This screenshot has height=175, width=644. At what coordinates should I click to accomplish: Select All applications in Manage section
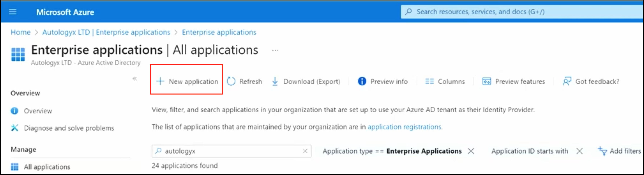[47, 167]
